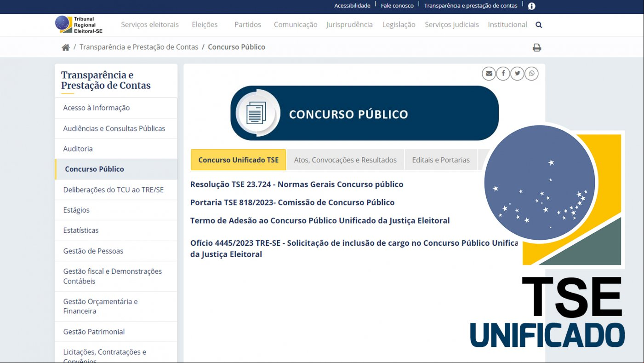
Task: Open Ofício 4445/2023 TRE-SE link
Action: coord(354,248)
